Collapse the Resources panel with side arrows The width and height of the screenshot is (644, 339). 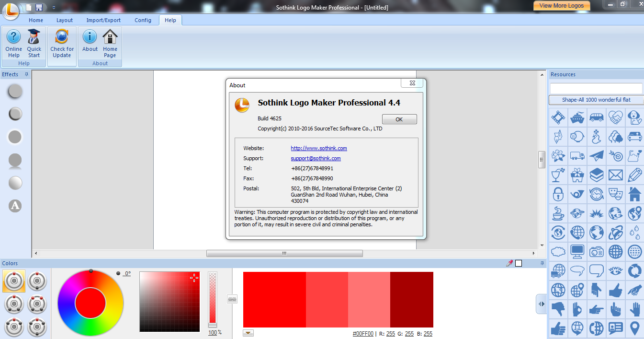point(542,304)
